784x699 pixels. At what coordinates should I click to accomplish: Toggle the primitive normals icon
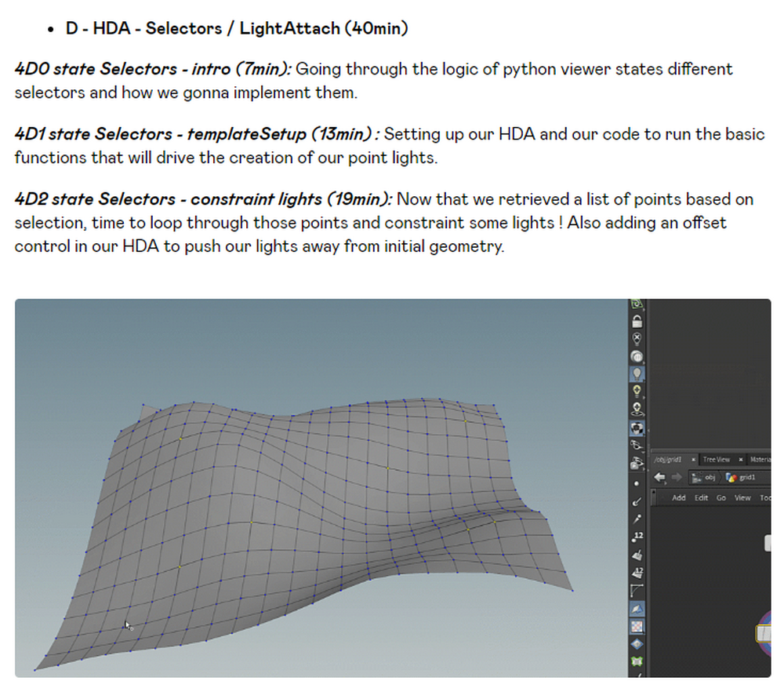click(637, 555)
